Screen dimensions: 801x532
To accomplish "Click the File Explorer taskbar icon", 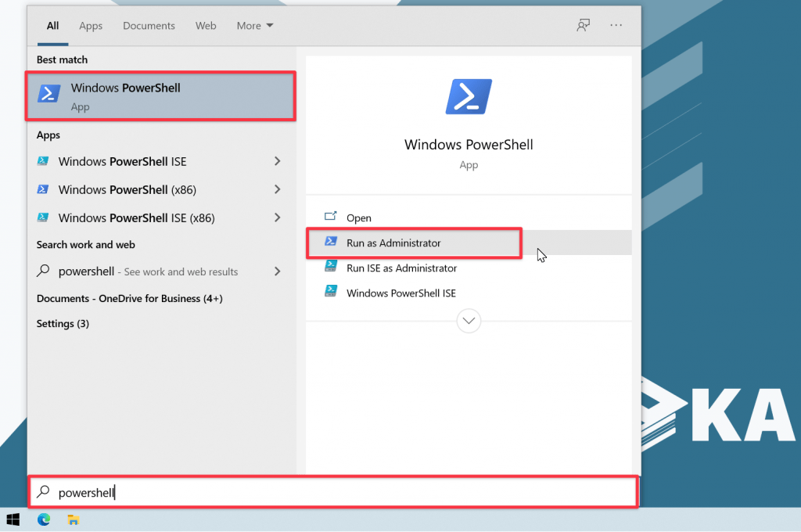I will [x=74, y=519].
